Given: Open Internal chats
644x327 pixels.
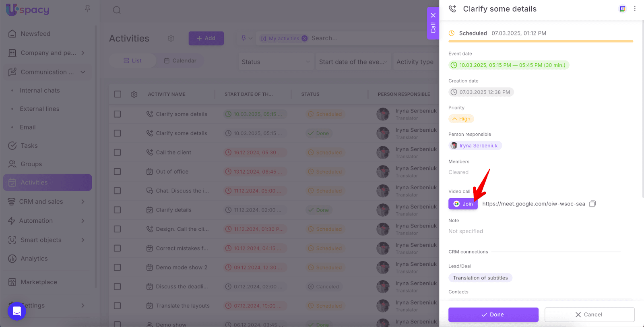Looking at the screenshot, I should [40, 91].
